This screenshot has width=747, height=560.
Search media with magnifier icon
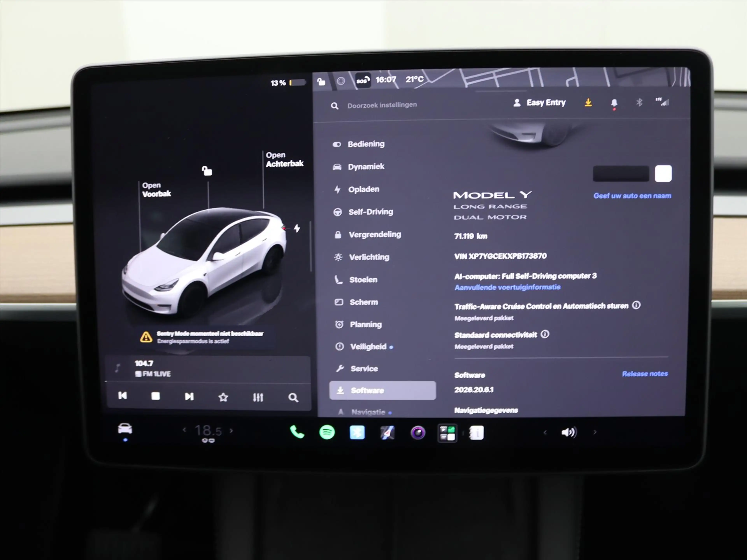[293, 398]
